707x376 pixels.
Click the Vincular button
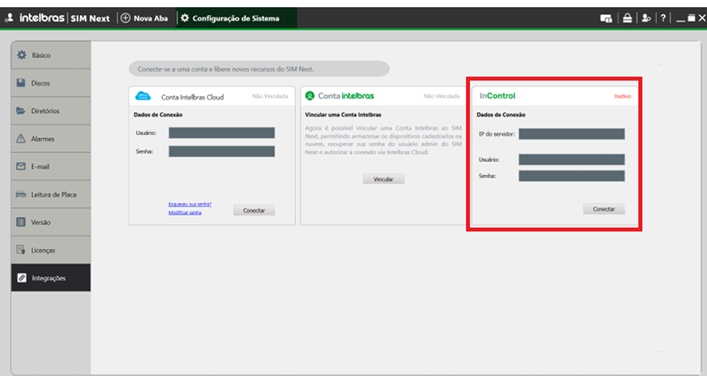pos(383,179)
